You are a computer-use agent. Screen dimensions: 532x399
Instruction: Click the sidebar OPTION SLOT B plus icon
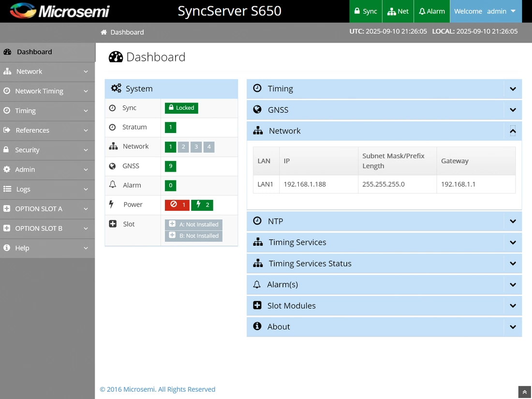7,228
